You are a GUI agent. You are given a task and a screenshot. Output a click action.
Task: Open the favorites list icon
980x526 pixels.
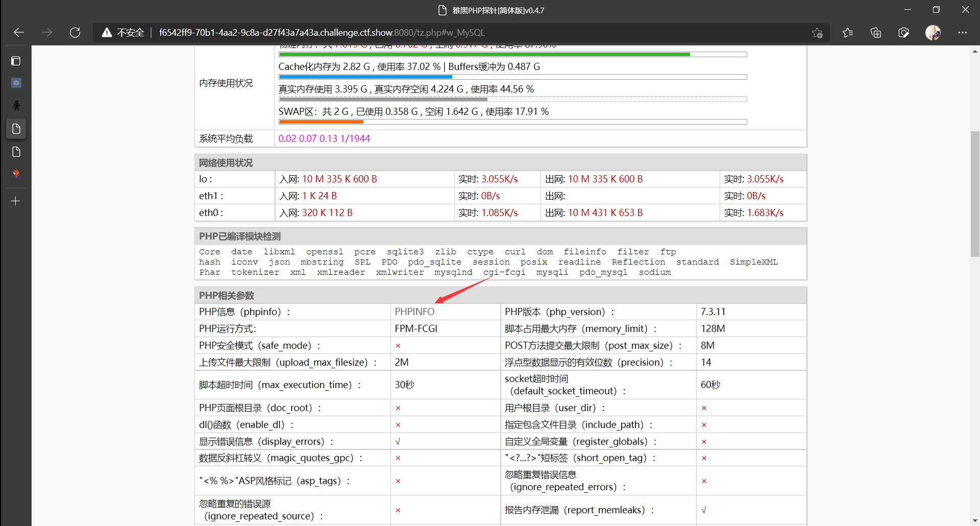[x=848, y=33]
